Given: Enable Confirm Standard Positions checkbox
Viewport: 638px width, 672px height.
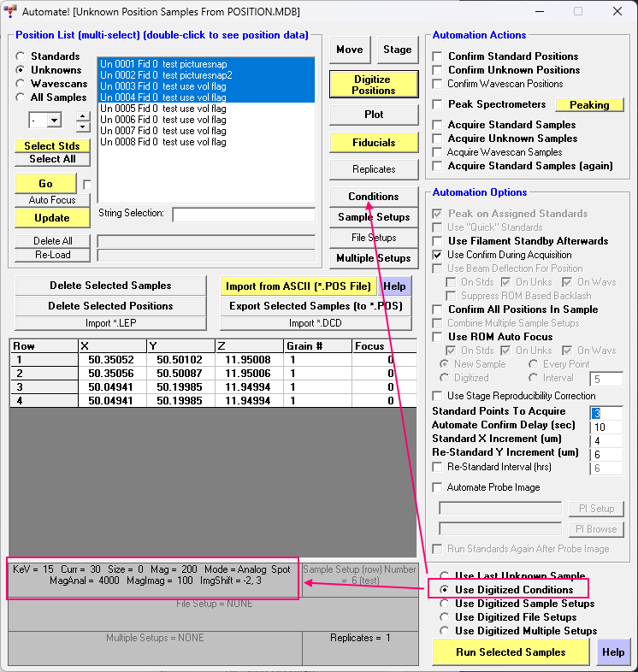Looking at the screenshot, I should coord(439,56).
